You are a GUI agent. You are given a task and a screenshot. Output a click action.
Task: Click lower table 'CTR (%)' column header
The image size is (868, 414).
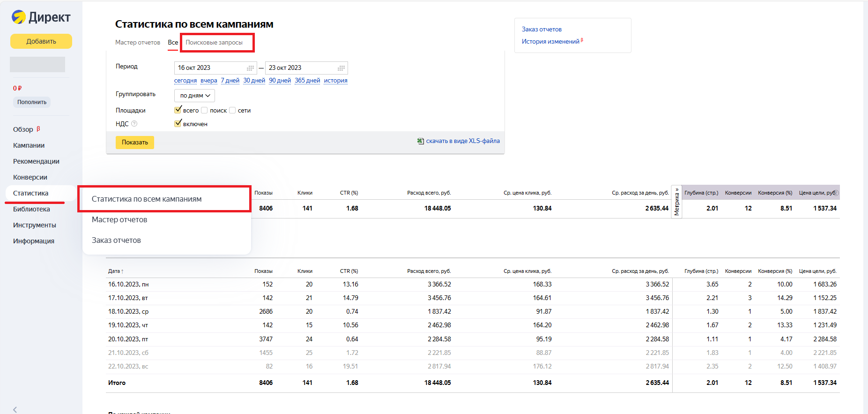tap(349, 271)
